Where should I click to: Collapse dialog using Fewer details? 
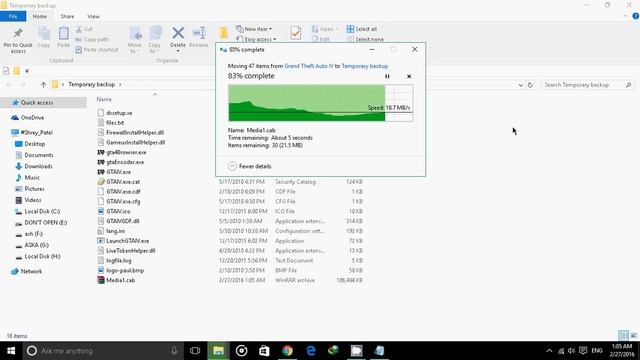click(249, 166)
